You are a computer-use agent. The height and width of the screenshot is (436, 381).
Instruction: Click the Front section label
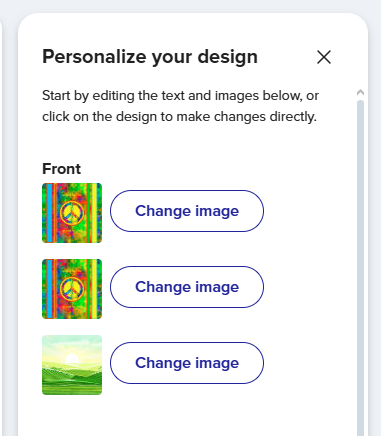[x=61, y=169]
